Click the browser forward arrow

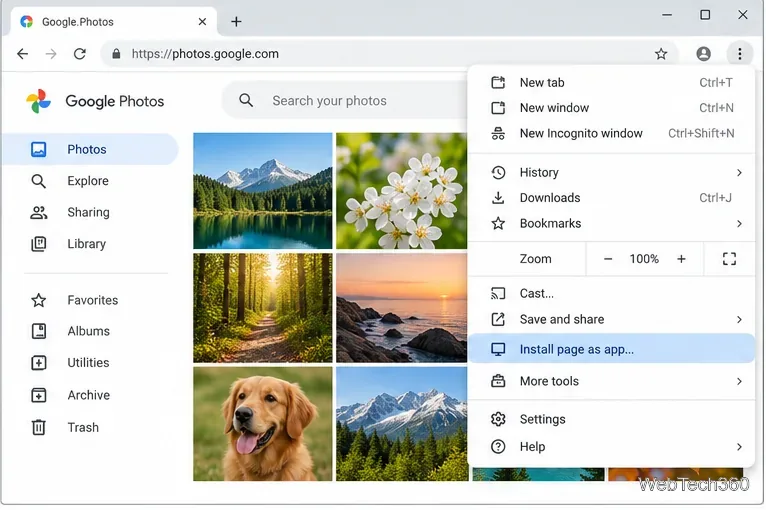(51, 54)
